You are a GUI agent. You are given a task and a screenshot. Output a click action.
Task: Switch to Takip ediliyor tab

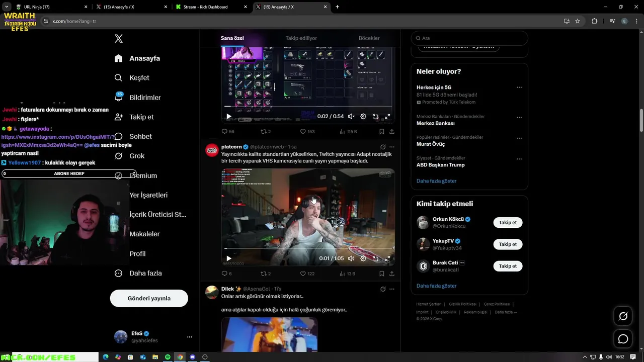[301, 38]
